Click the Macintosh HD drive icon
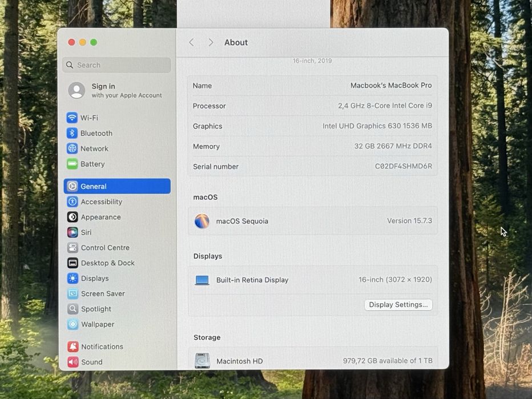This screenshot has height=399, width=532. click(x=203, y=361)
